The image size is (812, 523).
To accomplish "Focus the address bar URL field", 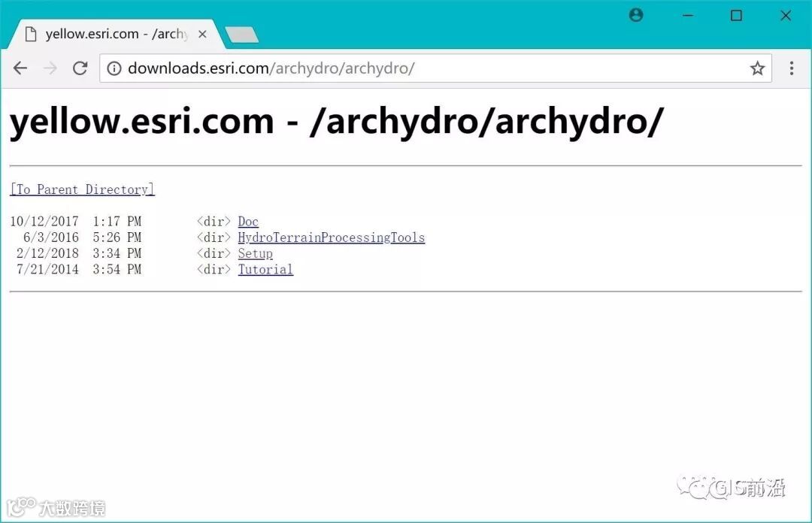I will 435,68.
